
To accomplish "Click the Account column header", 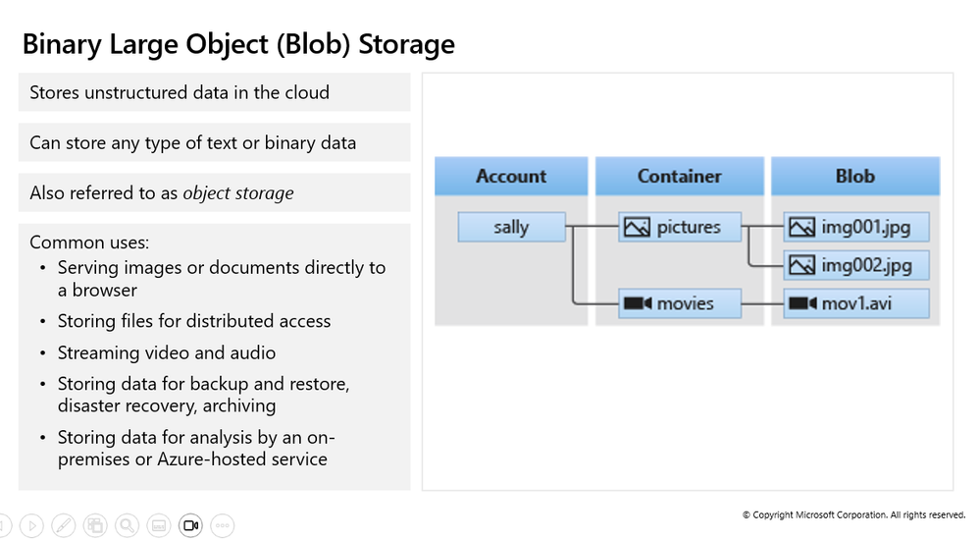I will point(511,177).
